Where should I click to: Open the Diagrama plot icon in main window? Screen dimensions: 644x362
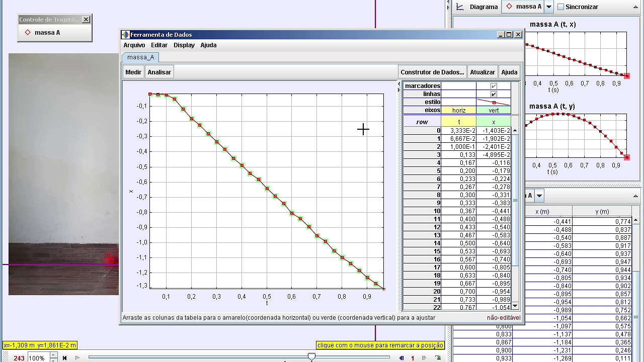click(460, 7)
